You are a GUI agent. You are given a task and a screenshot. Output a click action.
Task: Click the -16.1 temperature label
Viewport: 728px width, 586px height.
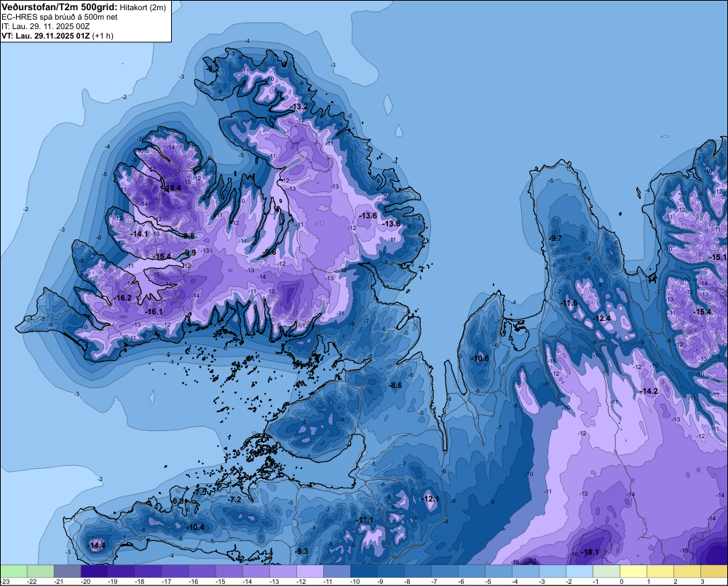pyautogui.click(x=154, y=312)
